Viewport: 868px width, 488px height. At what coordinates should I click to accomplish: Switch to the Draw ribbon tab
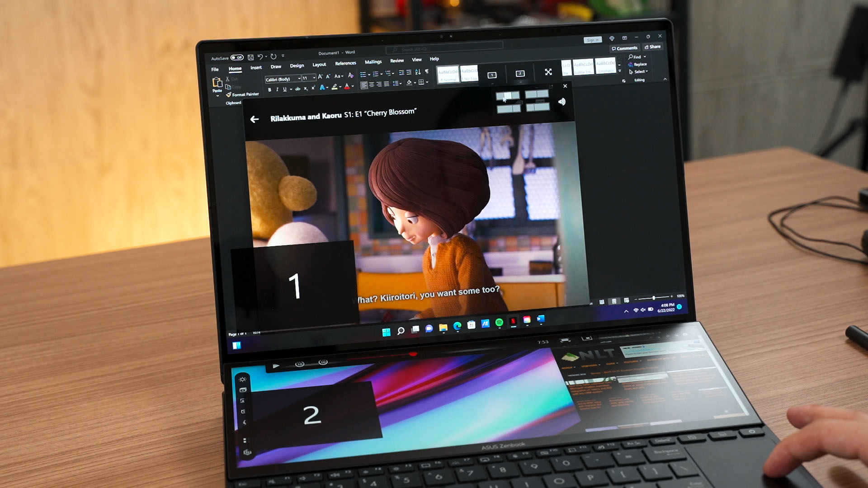(276, 66)
